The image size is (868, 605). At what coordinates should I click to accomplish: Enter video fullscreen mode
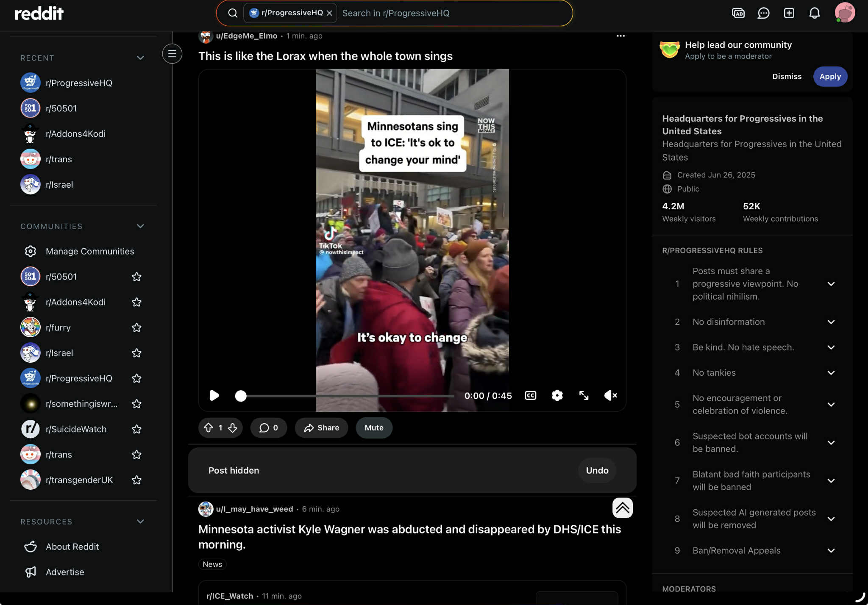tap(584, 395)
